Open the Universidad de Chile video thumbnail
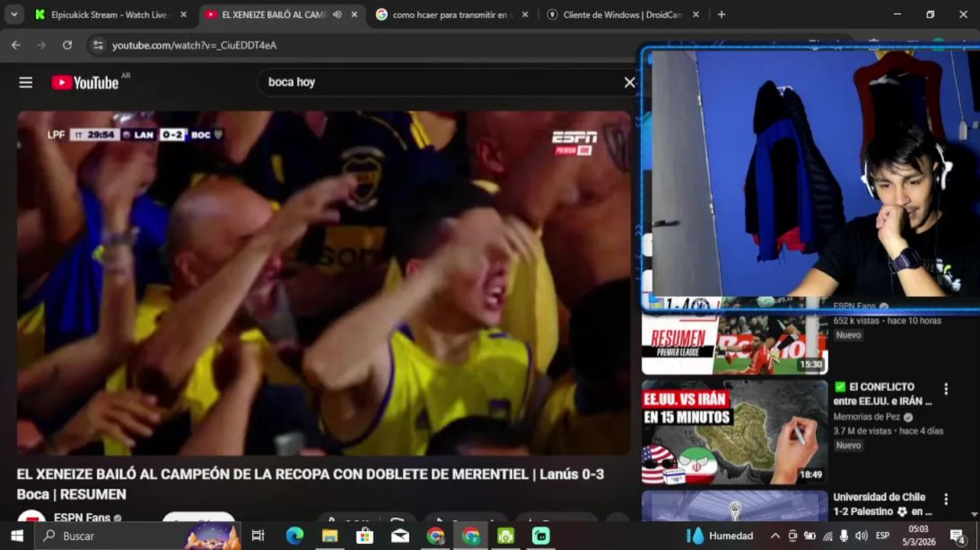Viewport: 980px width, 550px height. coord(734,506)
